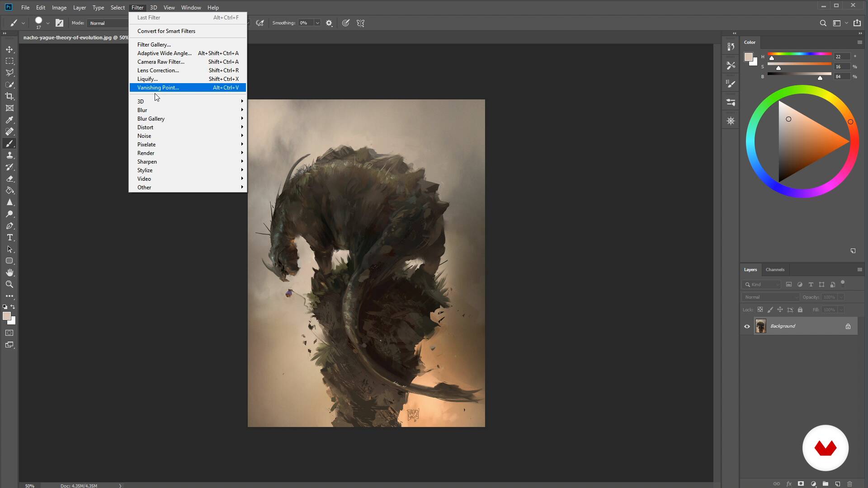The image size is (868, 488).
Task: Choose Liquify from Filter menu
Action: coord(188,79)
